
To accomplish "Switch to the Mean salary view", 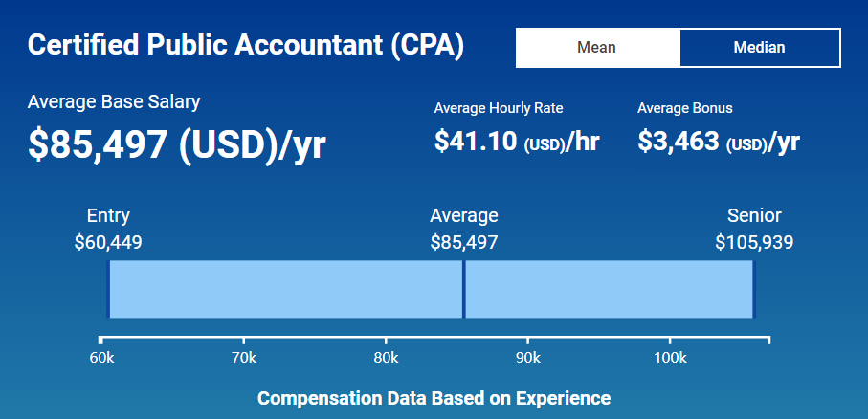I will [597, 48].
